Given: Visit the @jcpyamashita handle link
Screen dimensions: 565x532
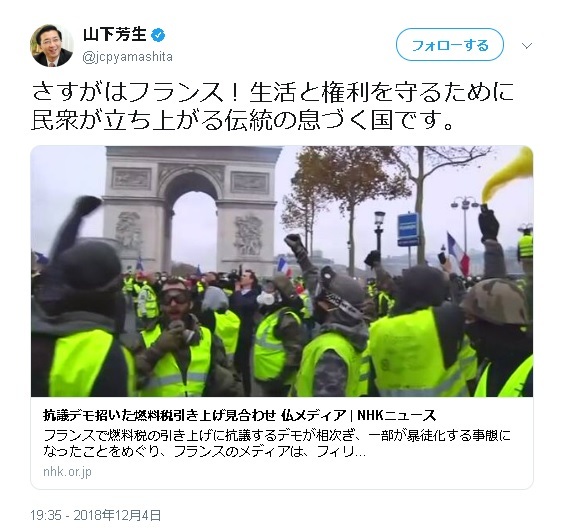Looking at the screenshot, I should (x=128, y=57).
